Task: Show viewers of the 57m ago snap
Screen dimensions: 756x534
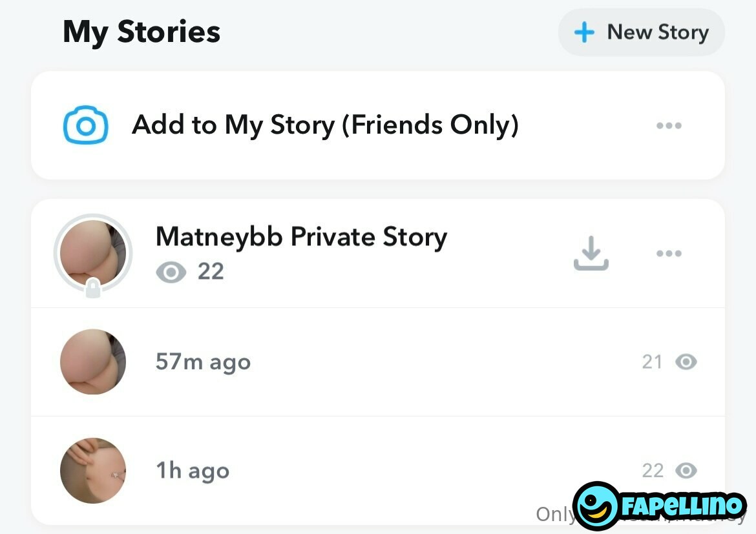Action: pyautogui.click(x=686, y=362)
